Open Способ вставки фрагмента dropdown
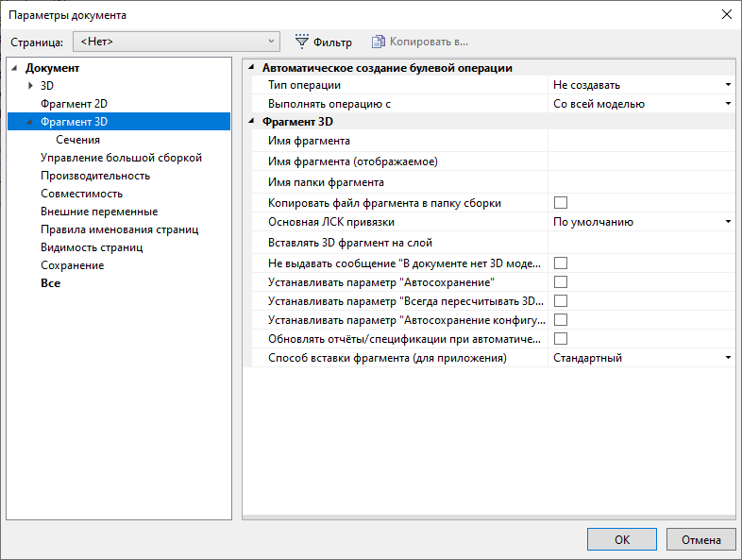 tap(728, 358)
